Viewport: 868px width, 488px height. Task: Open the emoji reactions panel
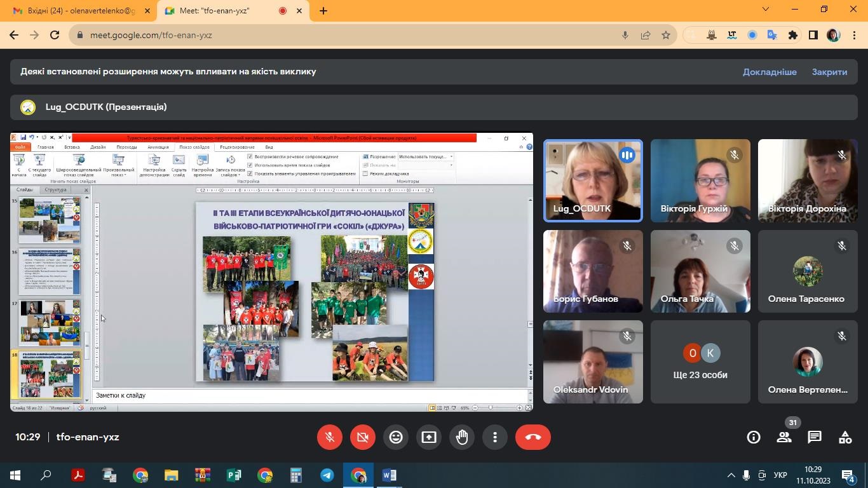click(x=396, y=437)
